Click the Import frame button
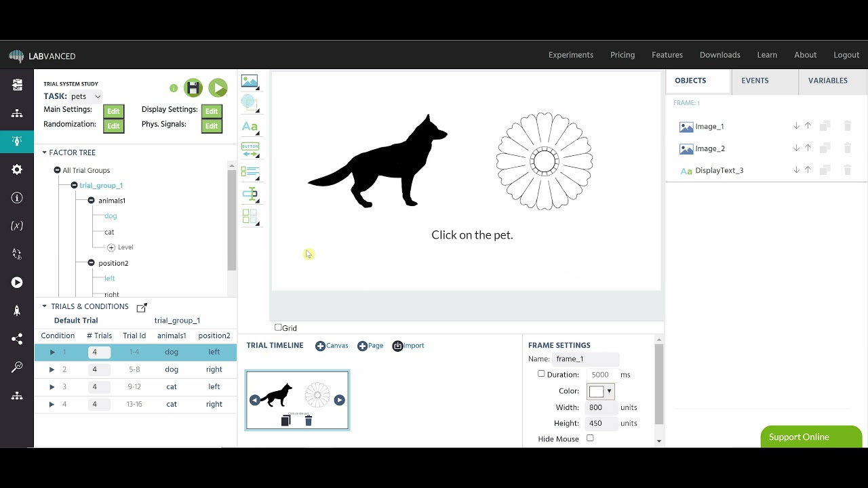This screenshot has width=868, height=488. (408, 346)
